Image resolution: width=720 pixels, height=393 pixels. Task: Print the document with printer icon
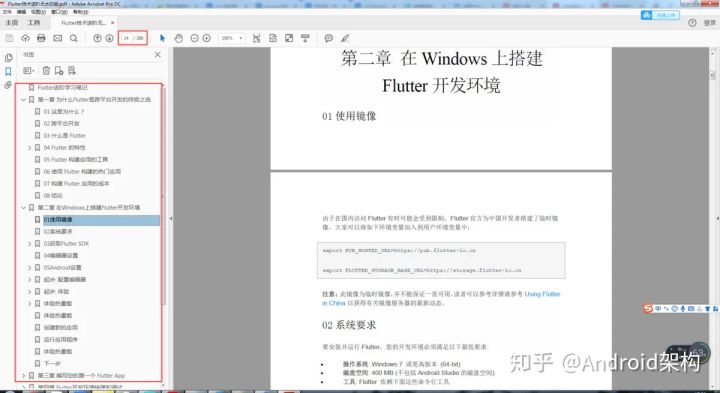pos(41,39)
